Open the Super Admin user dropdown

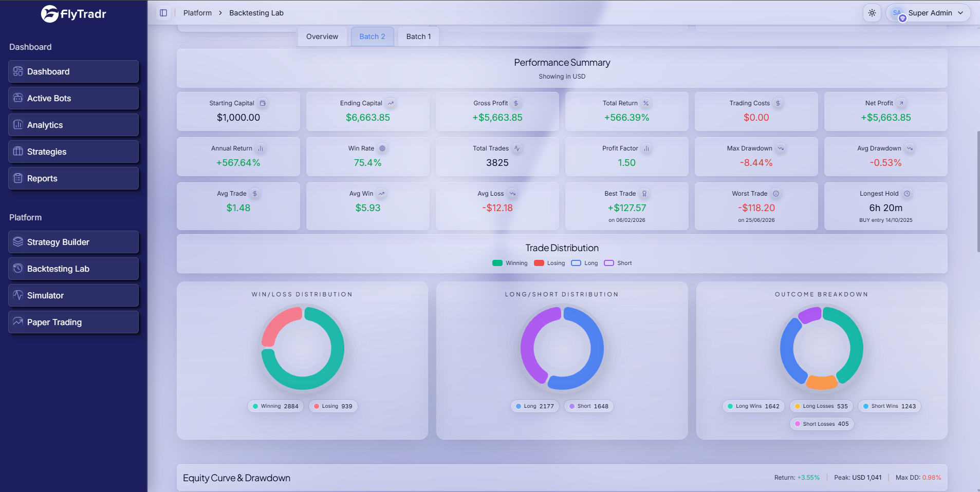pyautogui.click(x=928, y=13)
